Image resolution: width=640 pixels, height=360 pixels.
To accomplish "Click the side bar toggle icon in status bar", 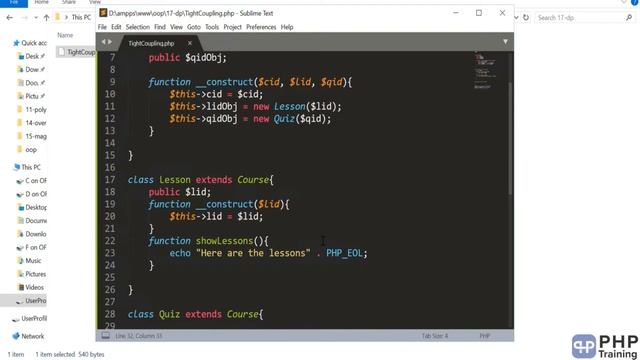I will click(x=106, y=336).
